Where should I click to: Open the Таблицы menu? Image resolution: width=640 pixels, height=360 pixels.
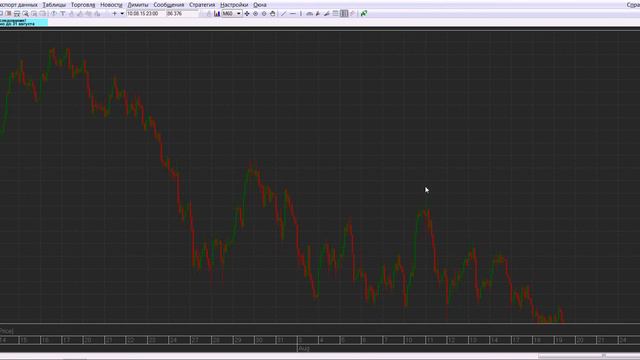click(x=54, y=5)
